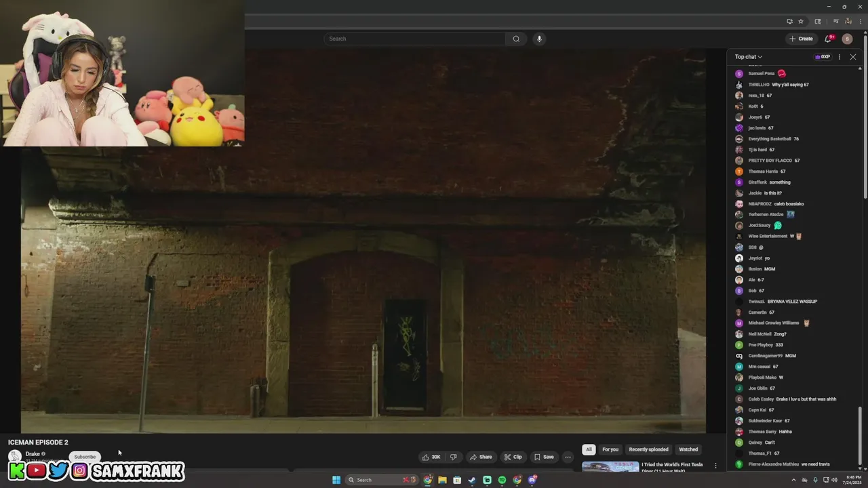
Task: Create a Clip of the video
Action: click(513, 457)
